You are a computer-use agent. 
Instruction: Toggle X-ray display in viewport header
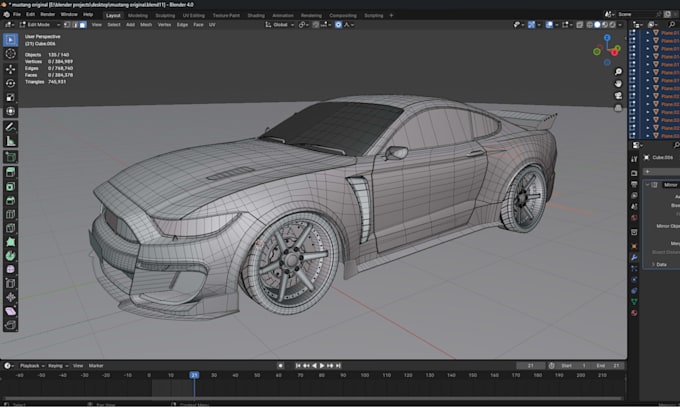point(580,25)
